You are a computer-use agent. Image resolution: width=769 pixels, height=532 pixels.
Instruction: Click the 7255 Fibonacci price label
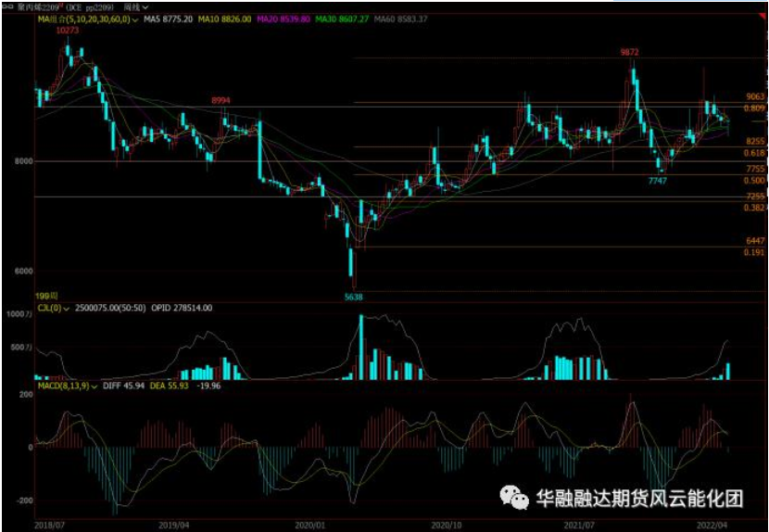click(755, 196)
